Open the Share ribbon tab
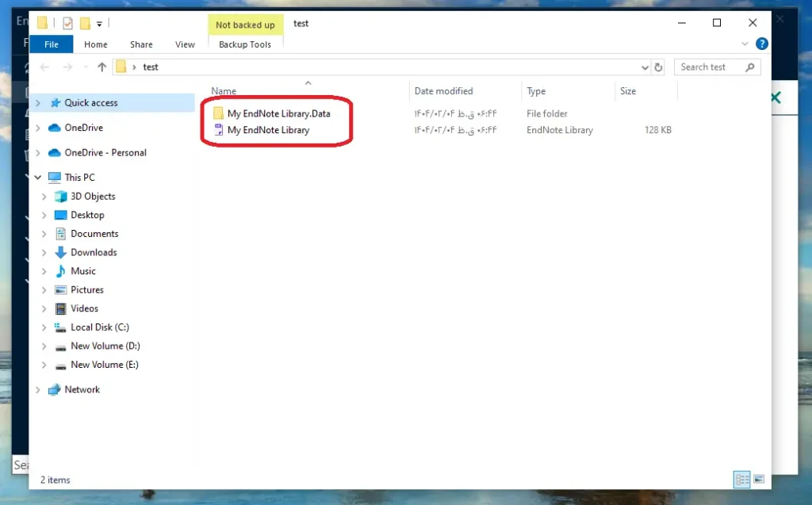Viewport: 812px width, 505px height. [x=141, y=44]
